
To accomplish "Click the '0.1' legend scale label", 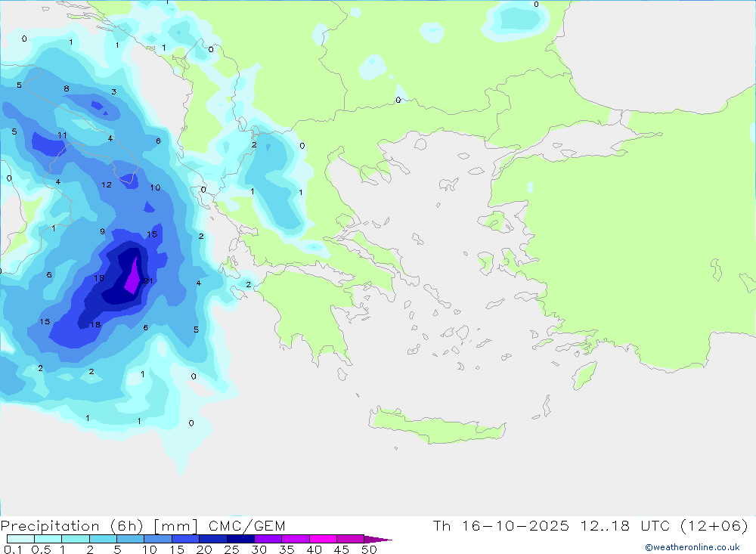I will pyautogui.click(x=12, y=549).
